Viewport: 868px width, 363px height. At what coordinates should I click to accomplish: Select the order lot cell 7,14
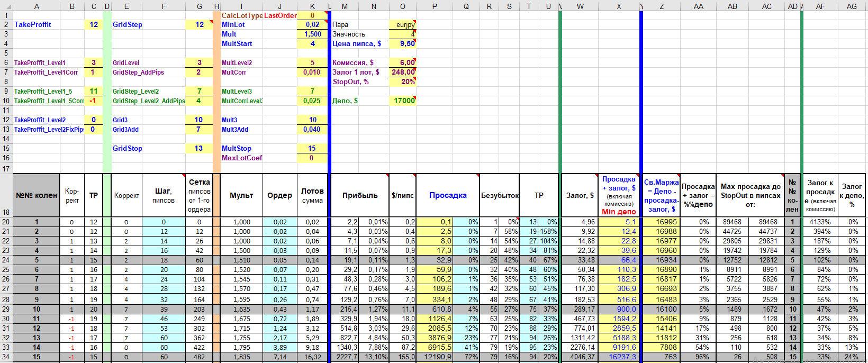(x=280, y=357)
